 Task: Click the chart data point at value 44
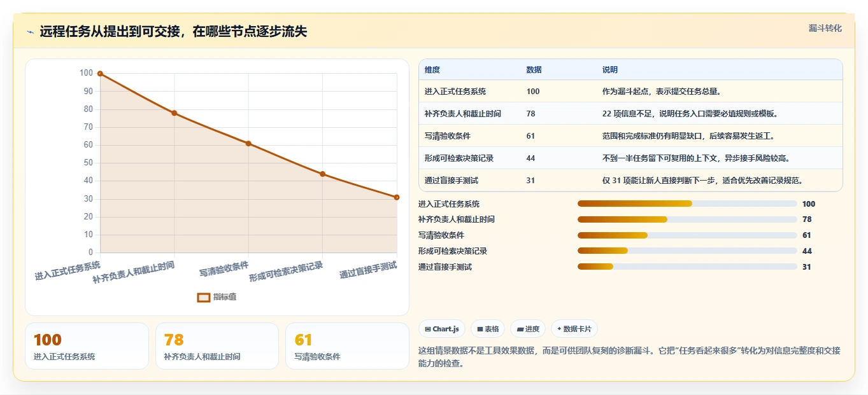click(322, 174)
